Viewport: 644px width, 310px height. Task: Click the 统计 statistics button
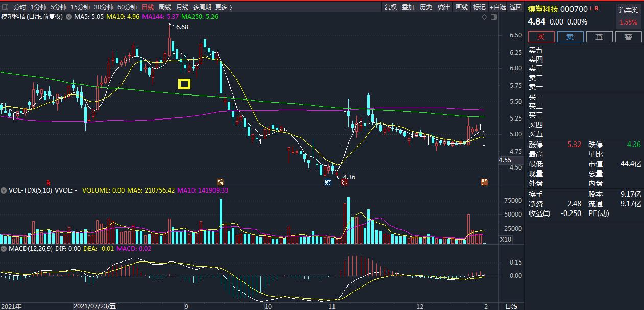(x=444, y=7)
